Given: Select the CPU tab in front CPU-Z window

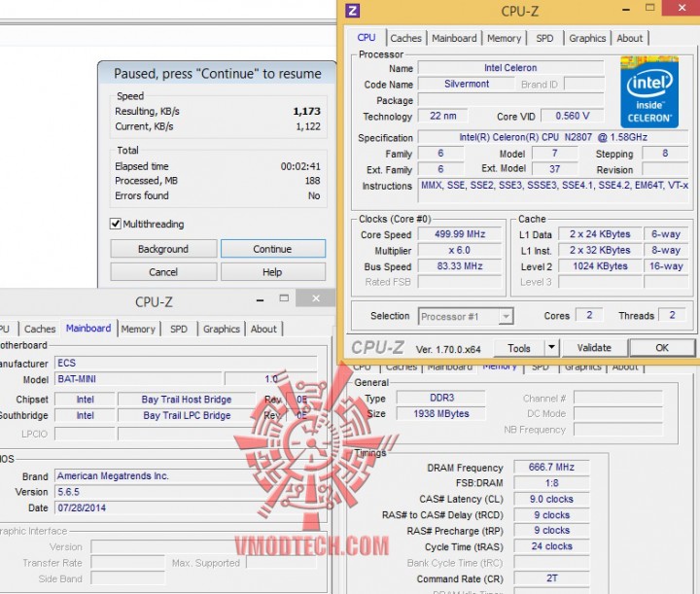Looking at the screenshot, I should [367, 38].
